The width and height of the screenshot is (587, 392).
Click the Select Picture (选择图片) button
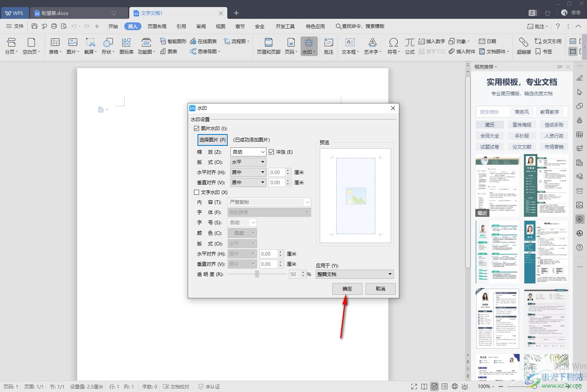[212, 140]
